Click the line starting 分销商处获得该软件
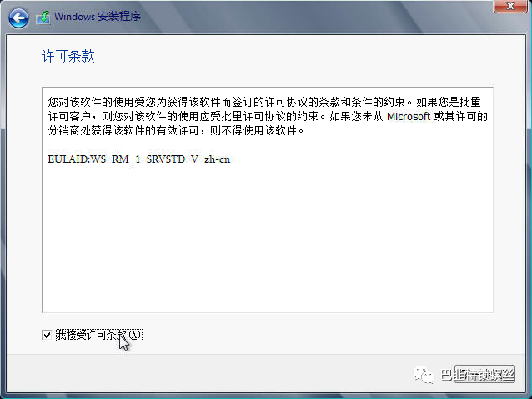The height and width of the screenshot is (399, 532). 176,130
